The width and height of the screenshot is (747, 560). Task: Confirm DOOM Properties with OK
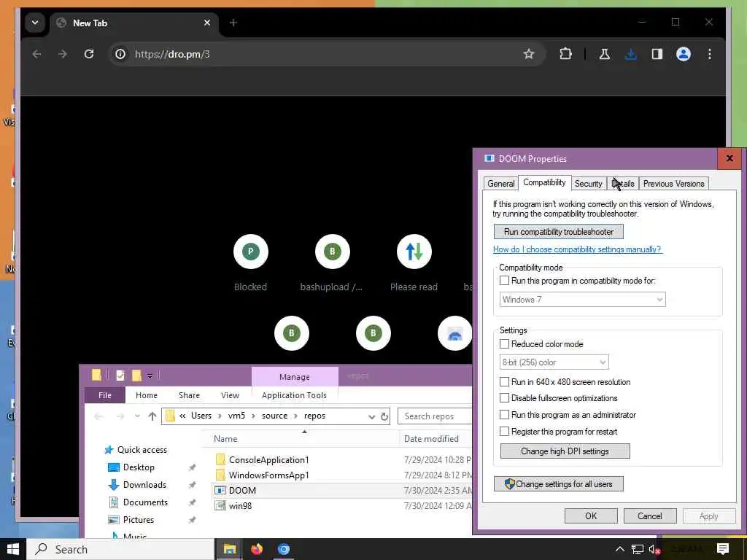(591, 516)
